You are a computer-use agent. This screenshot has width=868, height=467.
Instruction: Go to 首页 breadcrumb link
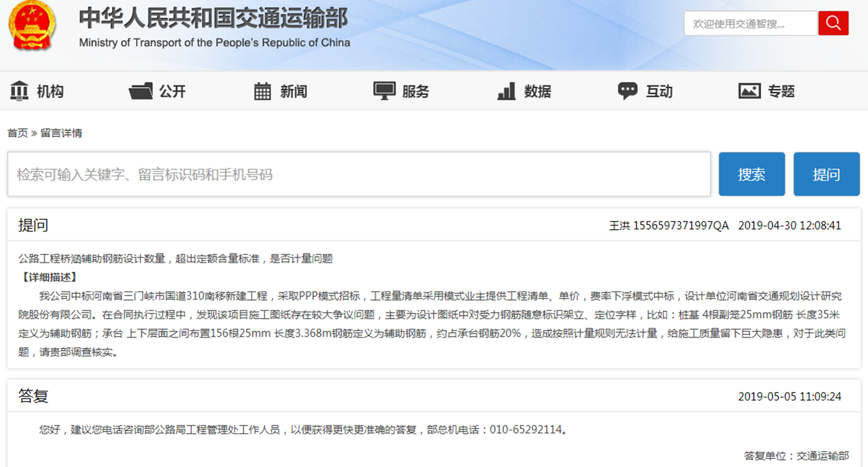coord(17,133)
